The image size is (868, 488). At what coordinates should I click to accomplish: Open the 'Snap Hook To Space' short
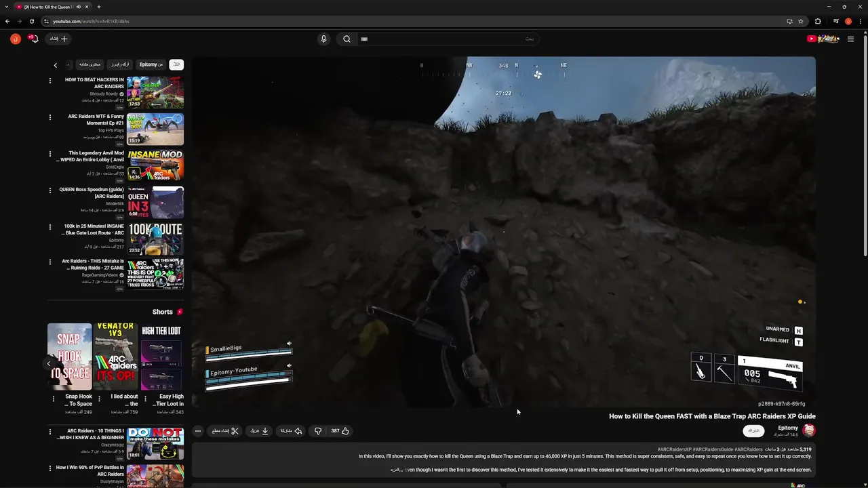pyautogui.click(x=69, y=357)
